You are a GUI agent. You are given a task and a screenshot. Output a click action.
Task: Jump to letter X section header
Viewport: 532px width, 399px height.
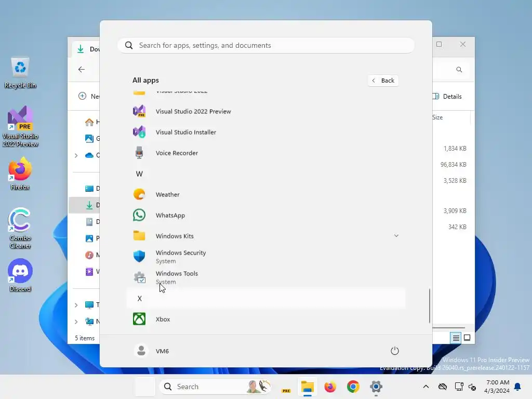pyautogui.click(x=266, y=298)
